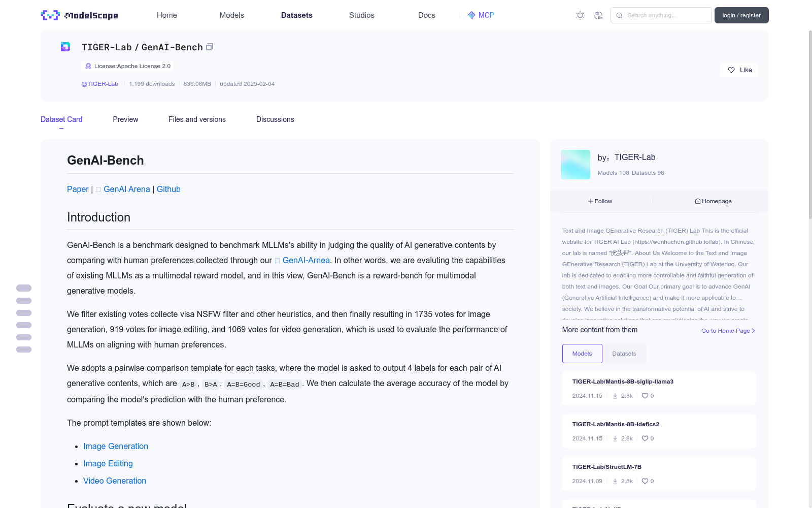
Task: Click the heart icon on Mantis-8B-Idefics2
Action: [x=645, y=438]
